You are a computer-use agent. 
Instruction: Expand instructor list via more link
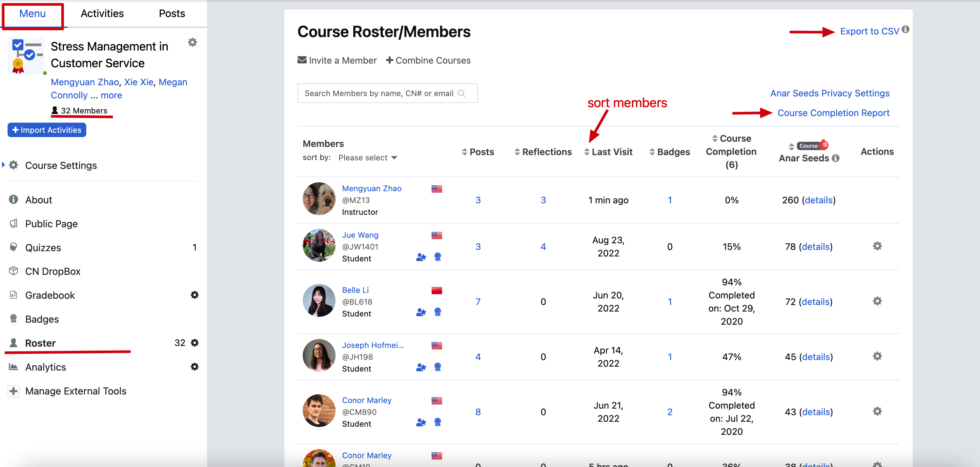[111, 95]
